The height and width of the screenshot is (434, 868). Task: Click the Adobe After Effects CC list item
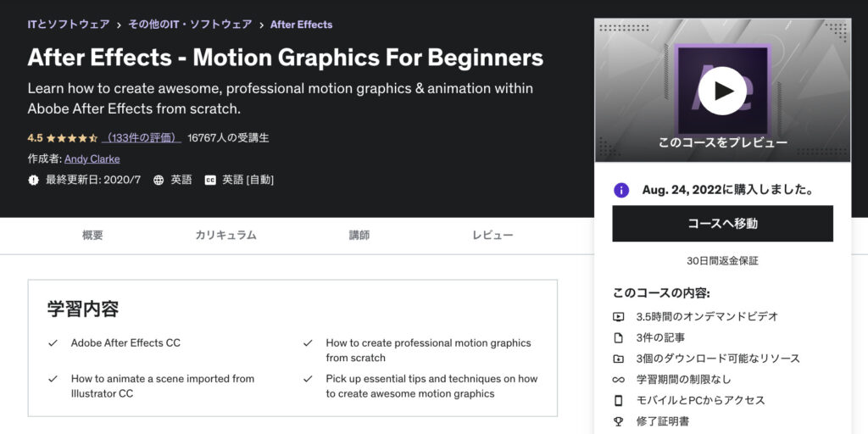[x=125, y=342]
